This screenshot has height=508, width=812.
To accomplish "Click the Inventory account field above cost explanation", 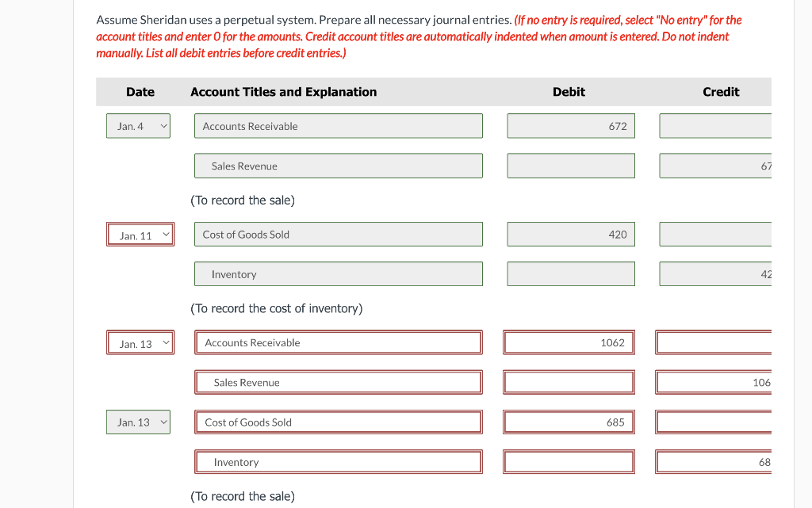I will point(339,274).
